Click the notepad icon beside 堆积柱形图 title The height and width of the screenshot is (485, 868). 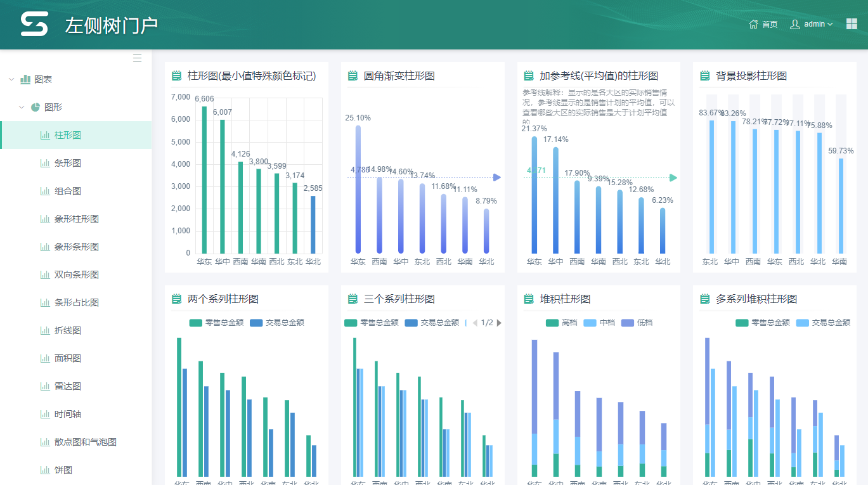coord(529,299)
